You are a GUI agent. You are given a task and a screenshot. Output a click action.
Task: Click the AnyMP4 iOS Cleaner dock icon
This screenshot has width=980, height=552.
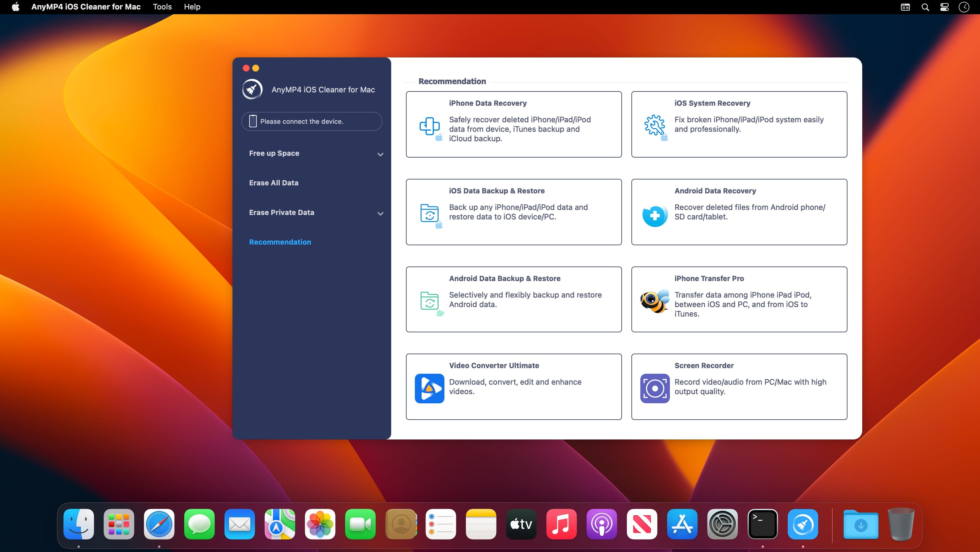coord(803,524)
